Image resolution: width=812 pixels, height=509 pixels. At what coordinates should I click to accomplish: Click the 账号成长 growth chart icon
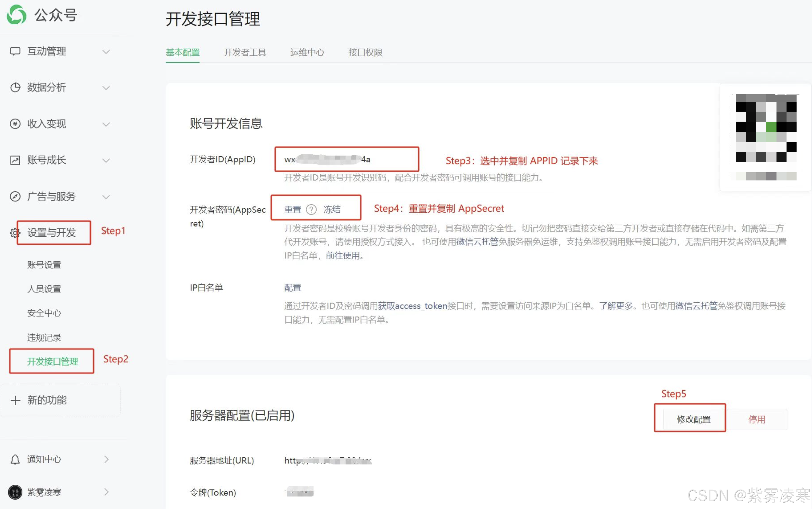tap(15, 160)
